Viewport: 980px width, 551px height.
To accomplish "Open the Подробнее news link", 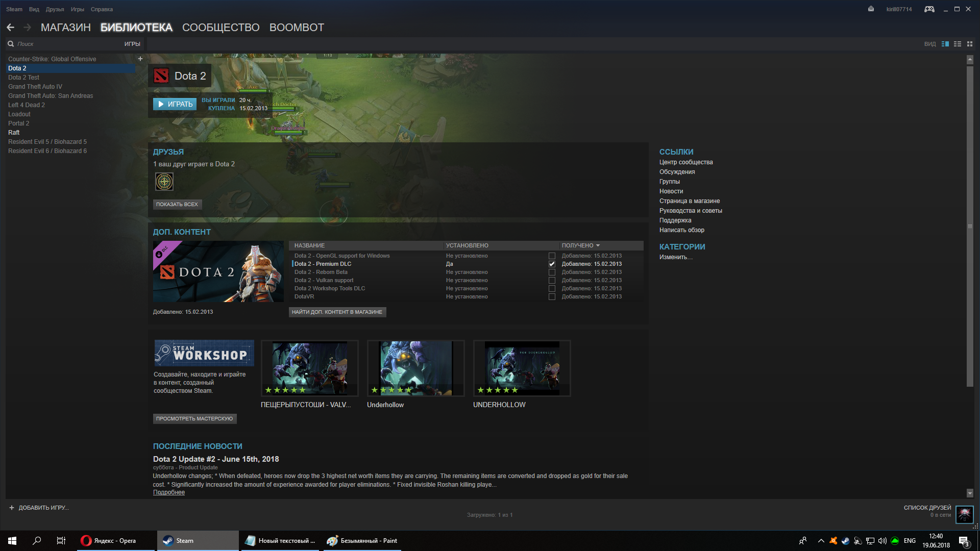I will coord(169,492).
